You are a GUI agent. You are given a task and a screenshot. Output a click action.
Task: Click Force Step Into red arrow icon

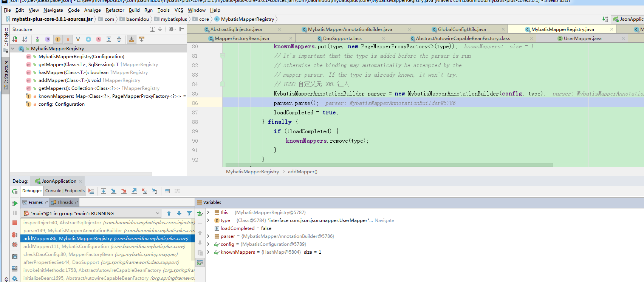(x=124, y=191)
